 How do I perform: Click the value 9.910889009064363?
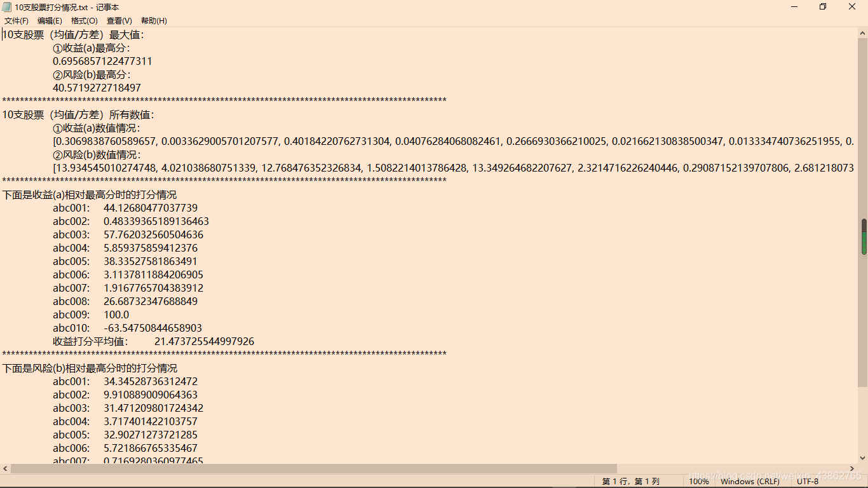[x=151, y=395]
